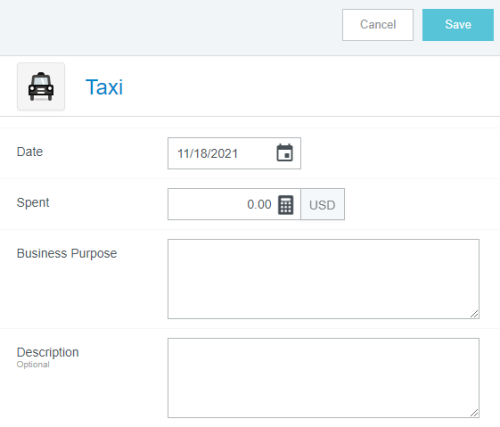Open the USD currency selector
This screenshot has height=427, width=500.
(x=322, y=204)
